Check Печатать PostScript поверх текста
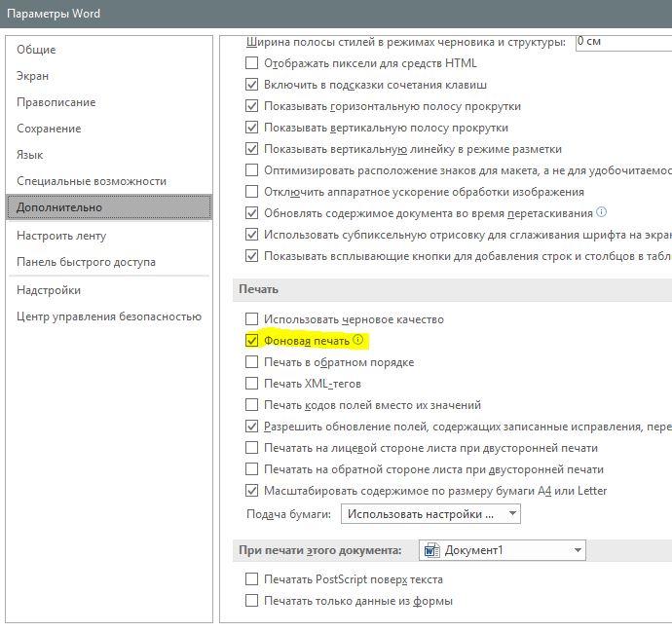672x632 pixels. click(251, 579)
